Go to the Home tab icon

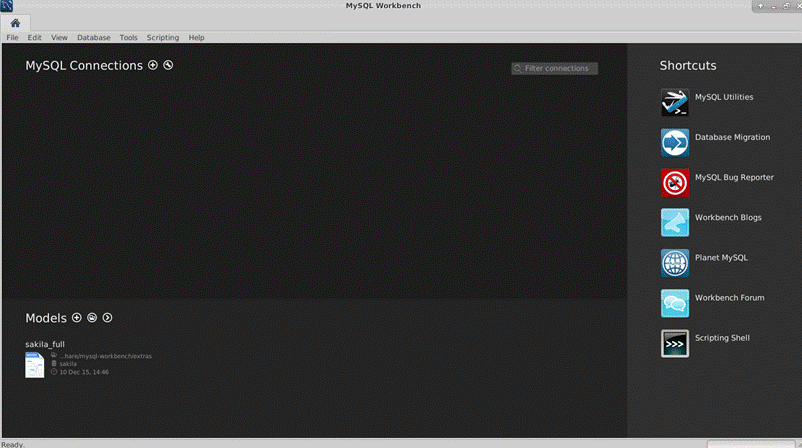point(15,23)
